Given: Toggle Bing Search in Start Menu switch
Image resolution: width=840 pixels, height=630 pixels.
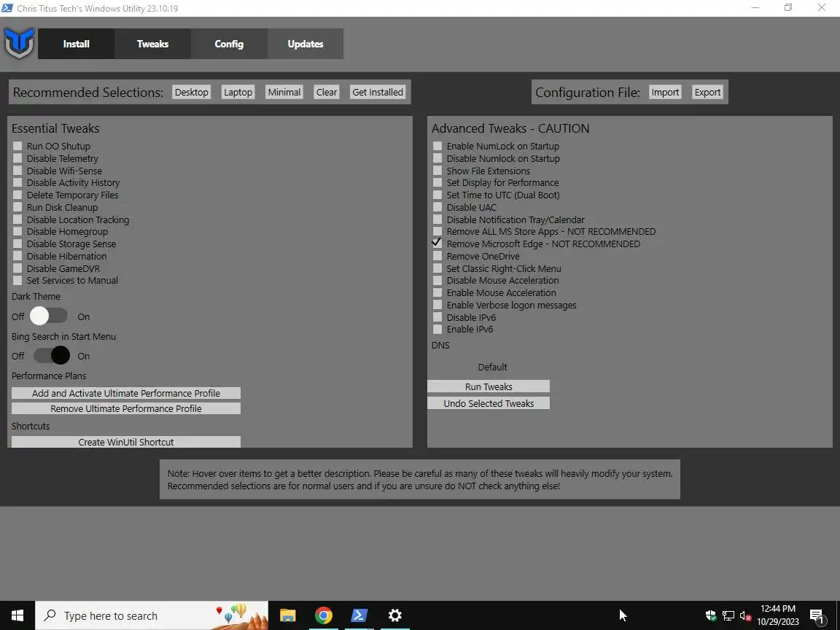Looking at the screenshot, I should pos(52,355).
